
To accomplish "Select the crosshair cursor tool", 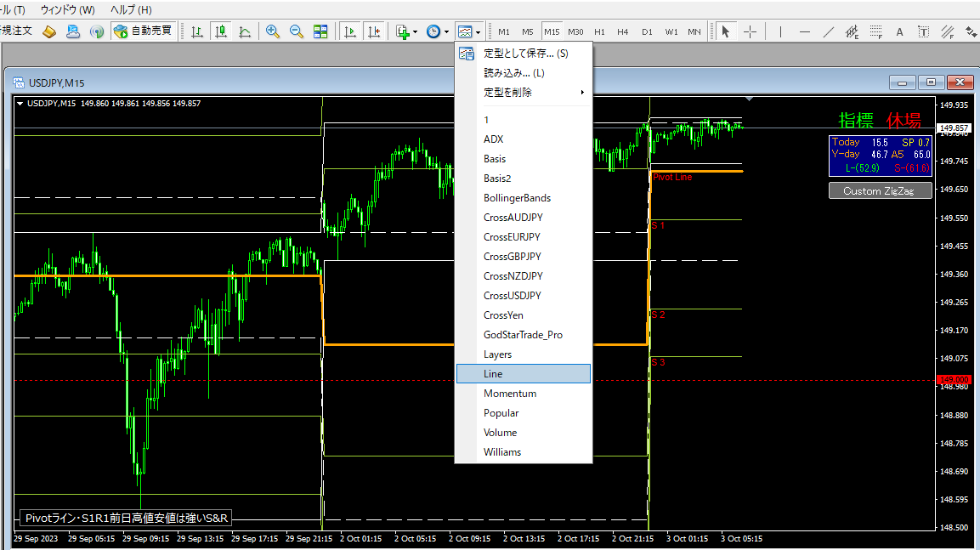I will point(750,31).
